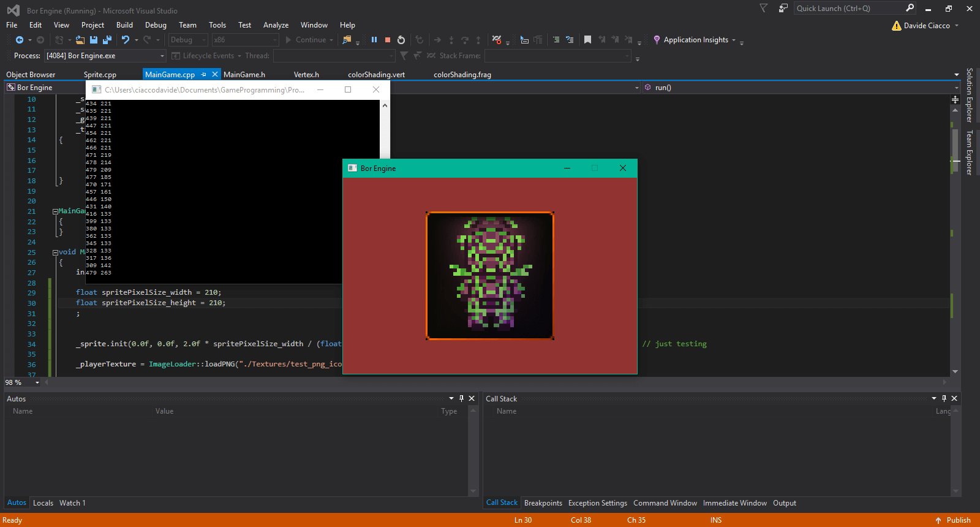Expand the Application Insights dropdown

click(x=733, y=40)
